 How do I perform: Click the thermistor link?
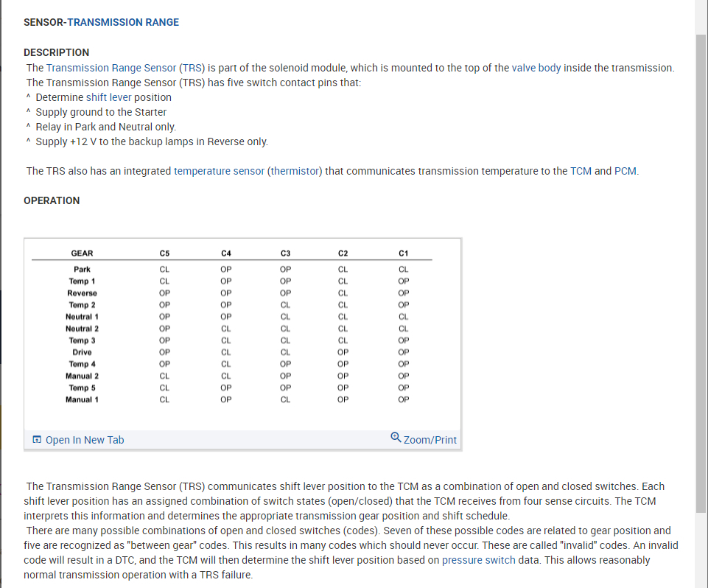tap(295, 171)
